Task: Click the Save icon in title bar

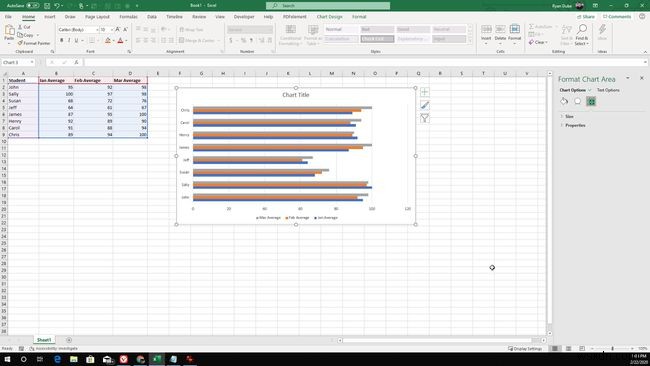Action: (47, 6)
